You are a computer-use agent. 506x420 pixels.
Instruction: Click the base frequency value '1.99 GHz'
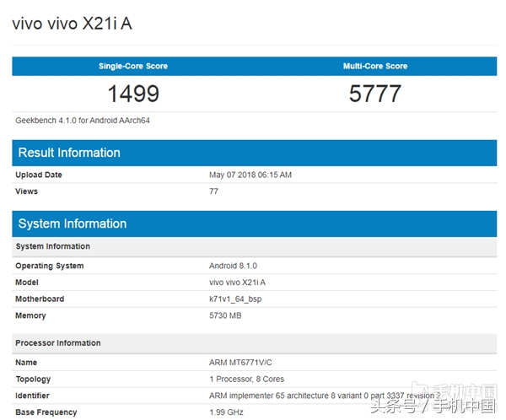(226, 412)
